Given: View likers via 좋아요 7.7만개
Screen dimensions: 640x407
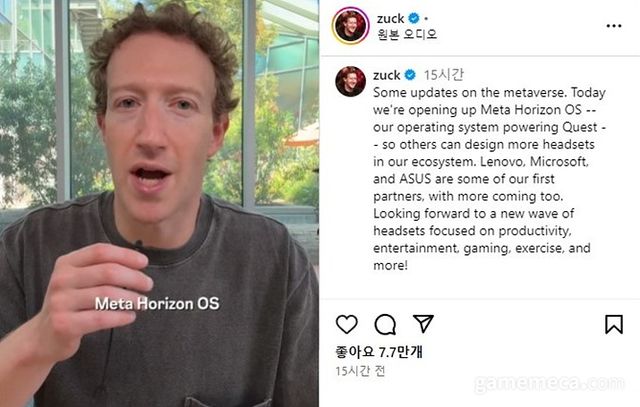Looking at the screenshot, I should [379, 351].
